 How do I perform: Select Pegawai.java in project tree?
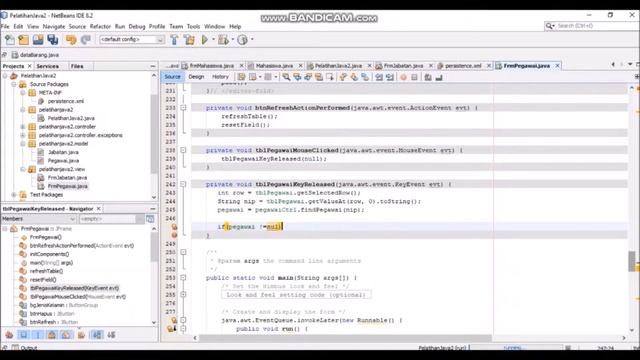(x=63, y=161)
